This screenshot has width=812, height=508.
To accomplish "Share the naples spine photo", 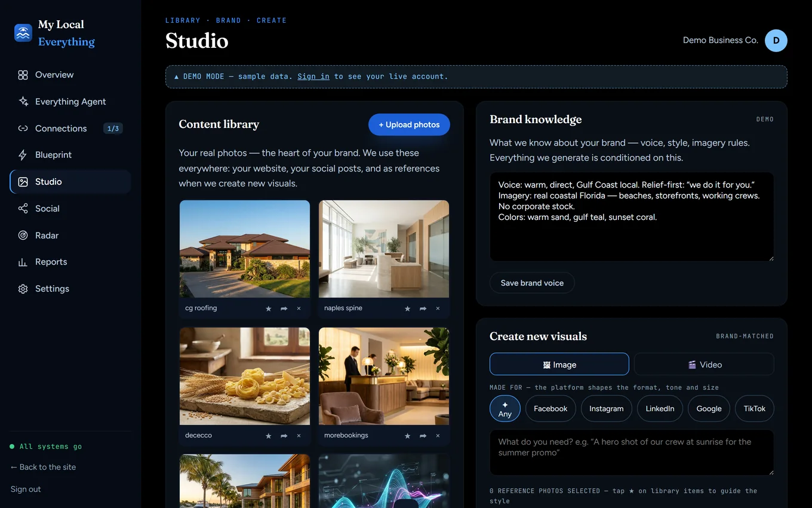I will pos(423,308).
